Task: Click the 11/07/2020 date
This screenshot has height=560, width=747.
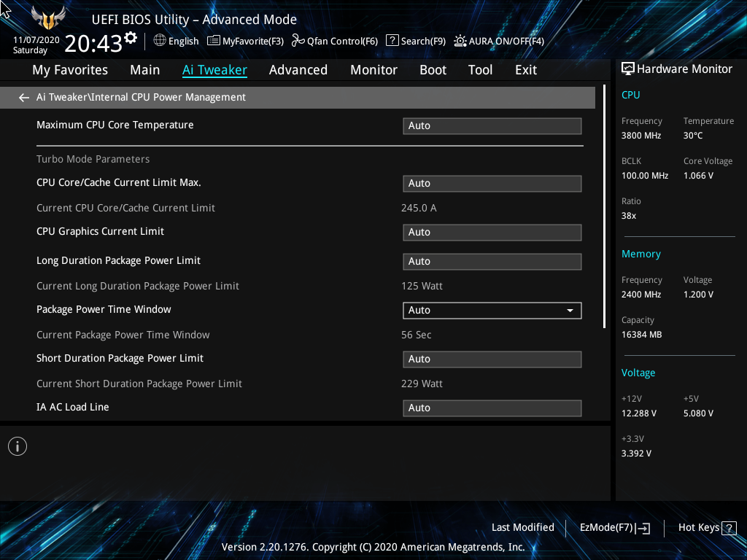Action: coord(36,40)
